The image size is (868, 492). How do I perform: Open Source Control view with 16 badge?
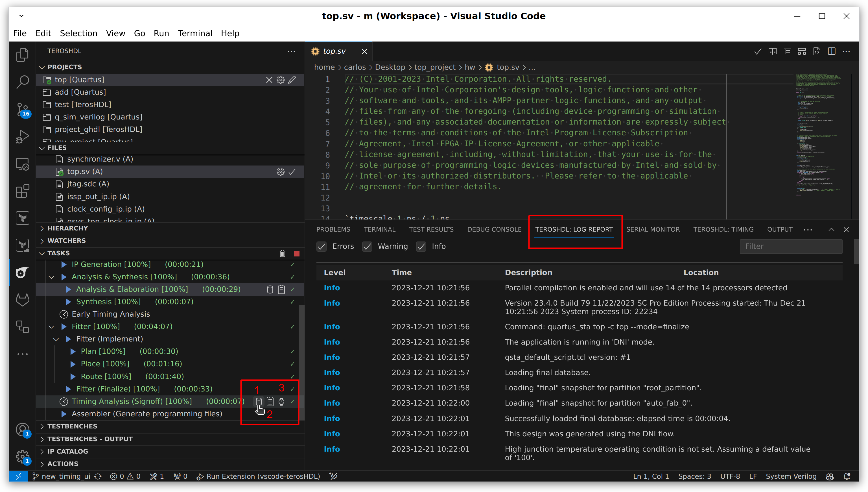22,110
